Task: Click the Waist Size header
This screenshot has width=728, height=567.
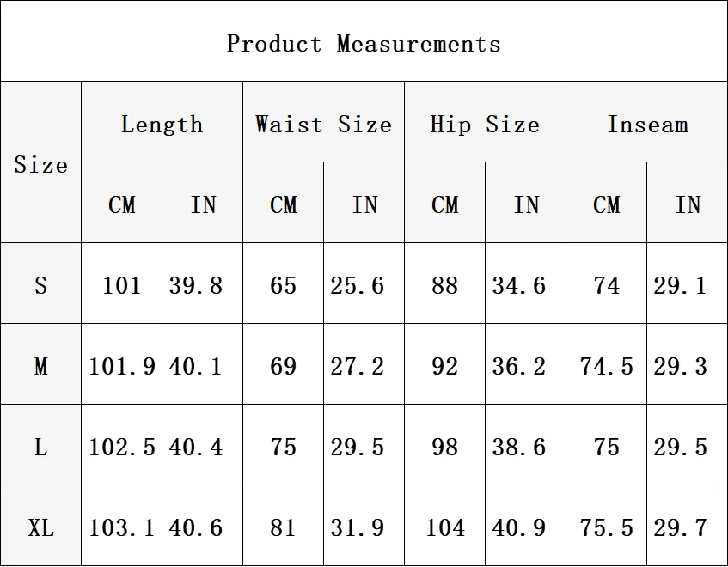Action: 323,125
